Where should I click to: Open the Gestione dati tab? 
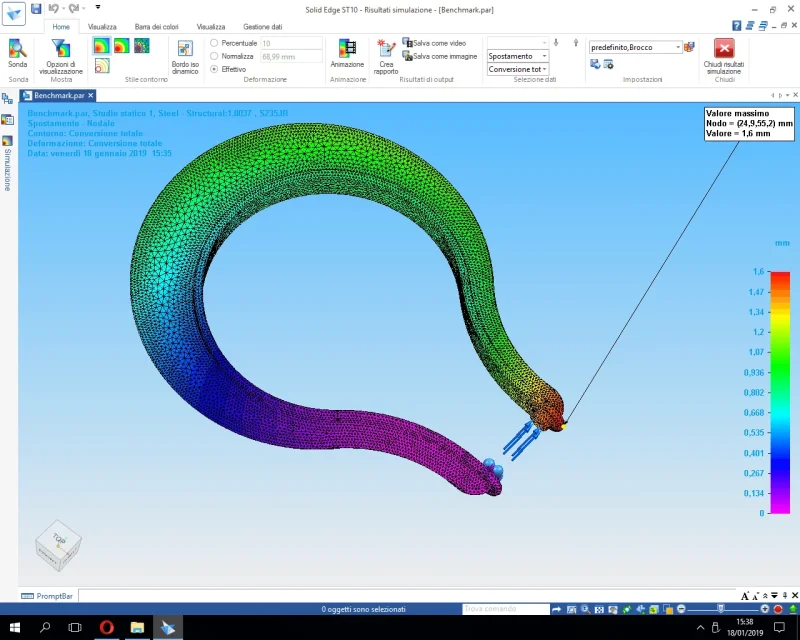click(x=262, y=27)
